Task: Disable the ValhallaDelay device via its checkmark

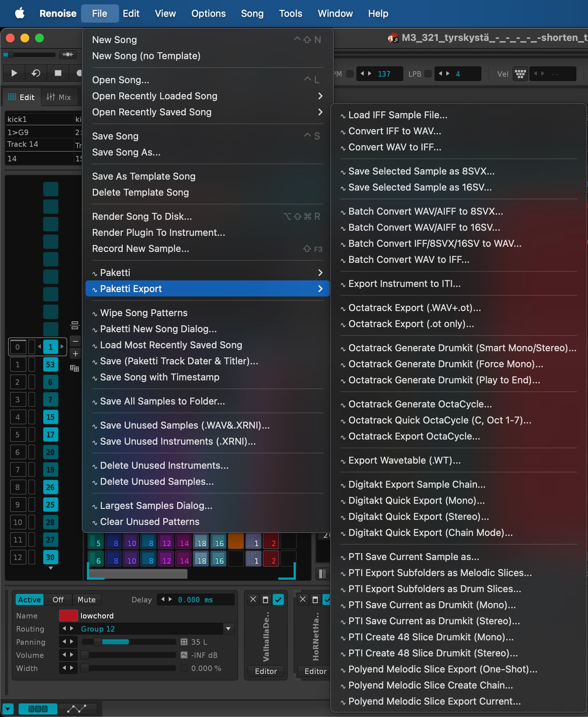Action: click(x=278, y=599)
